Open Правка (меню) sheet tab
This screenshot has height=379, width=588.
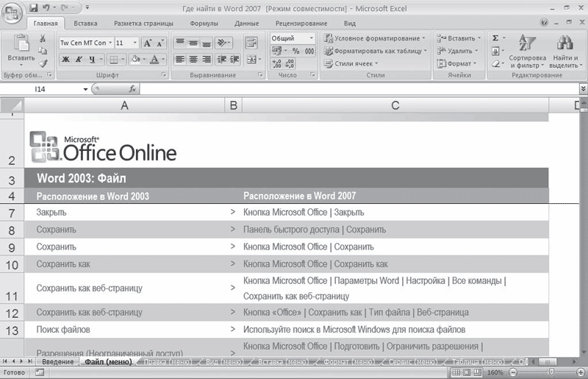168,362
